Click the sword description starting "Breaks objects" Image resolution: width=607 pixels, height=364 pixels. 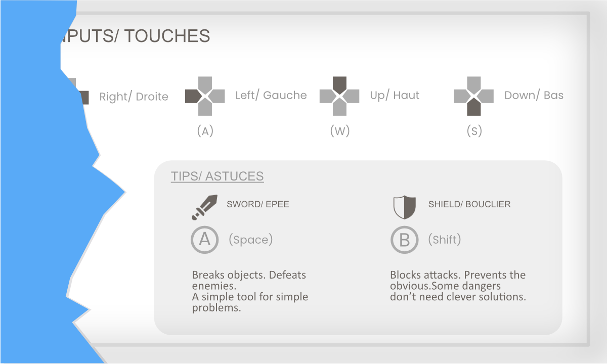click(x=250, y=291)
